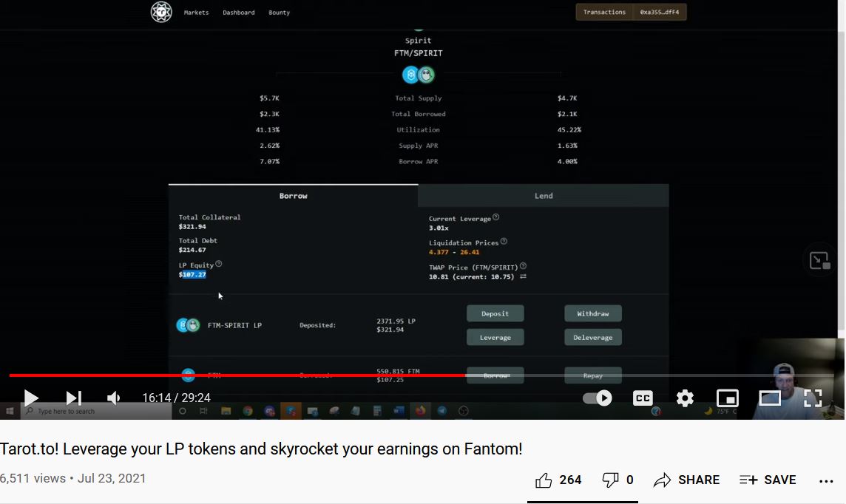
Task: Click the Deposit button
Action: tap(495, 313)
